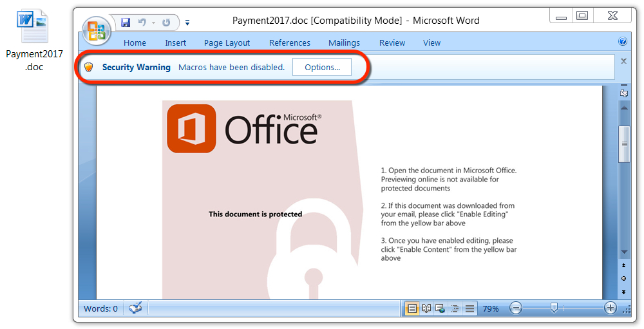644x329 pixels.
Task: Maximize the Microsoft Word window
Action: point(582,16)
